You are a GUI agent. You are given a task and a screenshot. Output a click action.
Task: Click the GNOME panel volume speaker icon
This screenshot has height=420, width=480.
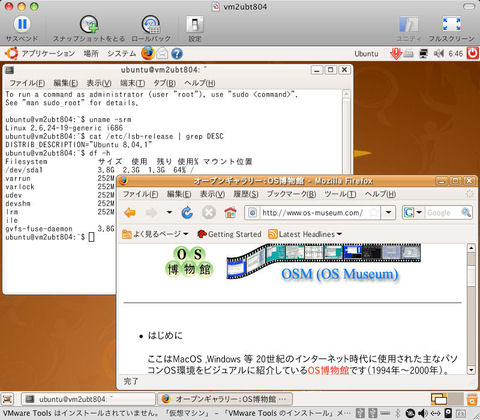coord(439,54)
